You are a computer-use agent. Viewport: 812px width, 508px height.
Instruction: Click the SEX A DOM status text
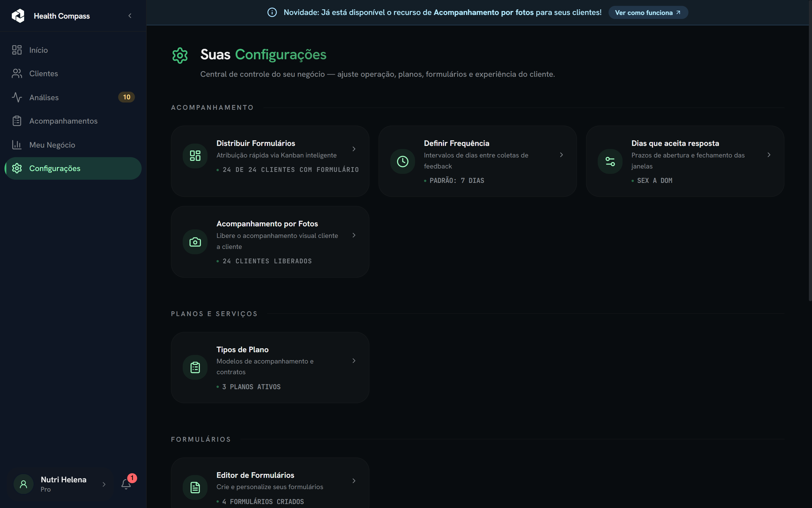coord(654,181)
